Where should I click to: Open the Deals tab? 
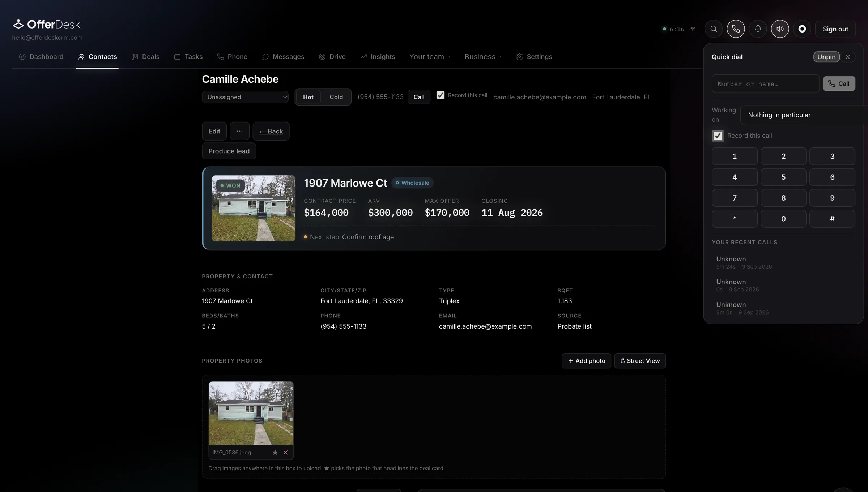145,57
